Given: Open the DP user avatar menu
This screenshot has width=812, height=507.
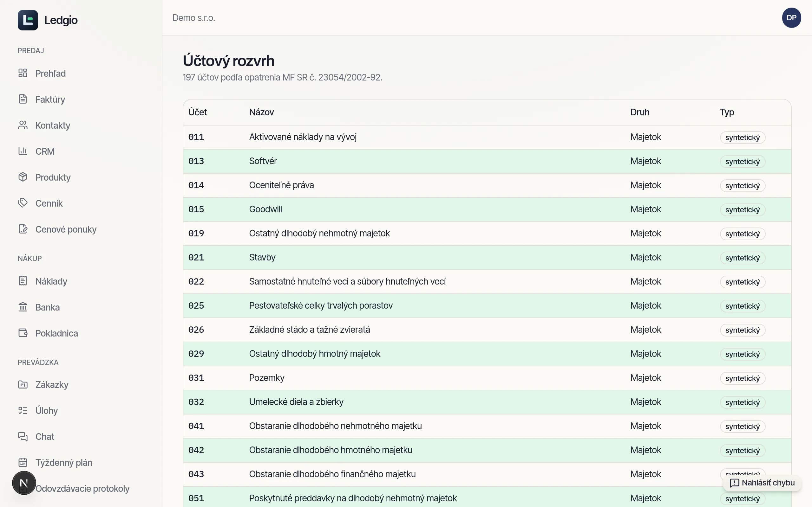Looking at the screenshot, I should (791, 18).
